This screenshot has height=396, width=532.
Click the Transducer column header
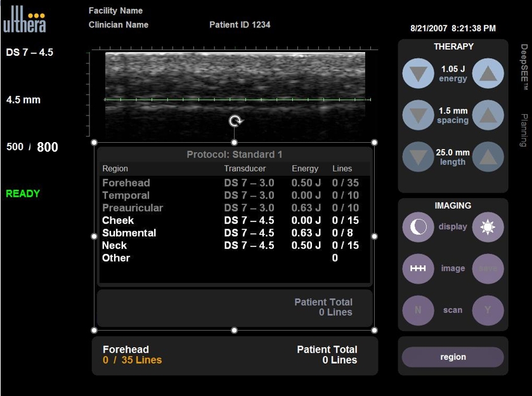pyautogui.click(x=245, y=168)
